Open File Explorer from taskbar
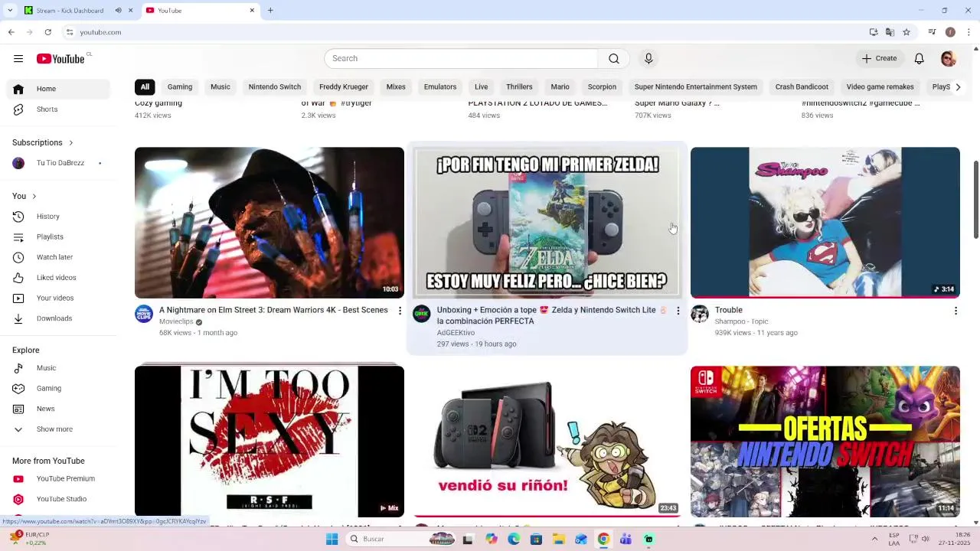The height and width of the screenshot is (551, 980). (x=558, y=539)
